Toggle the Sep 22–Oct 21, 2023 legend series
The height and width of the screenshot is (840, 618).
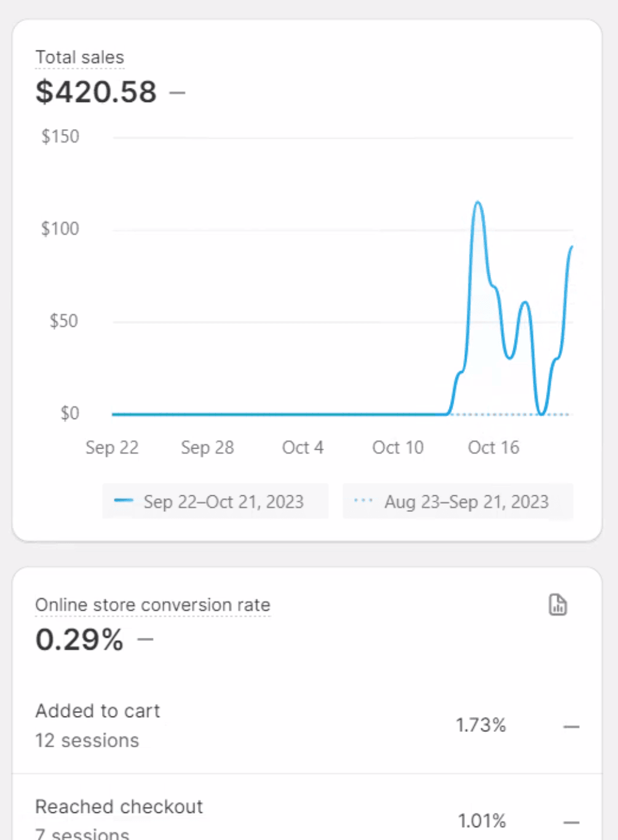pos(223,501)
